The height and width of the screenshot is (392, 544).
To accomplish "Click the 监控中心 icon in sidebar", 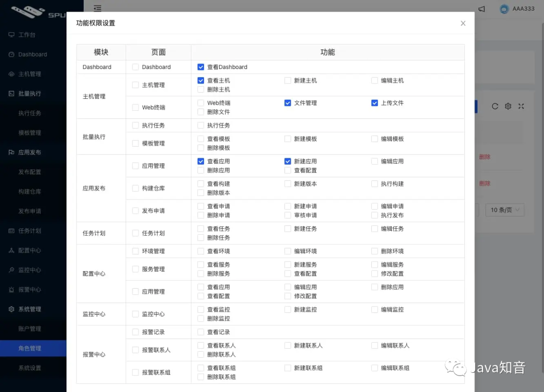I will tap(12, 270).
